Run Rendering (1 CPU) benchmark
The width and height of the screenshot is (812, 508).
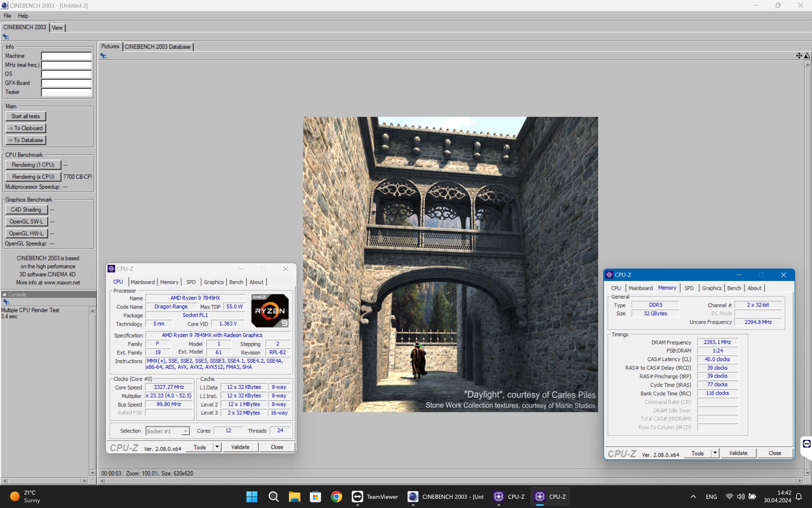[x=33, y=165]
